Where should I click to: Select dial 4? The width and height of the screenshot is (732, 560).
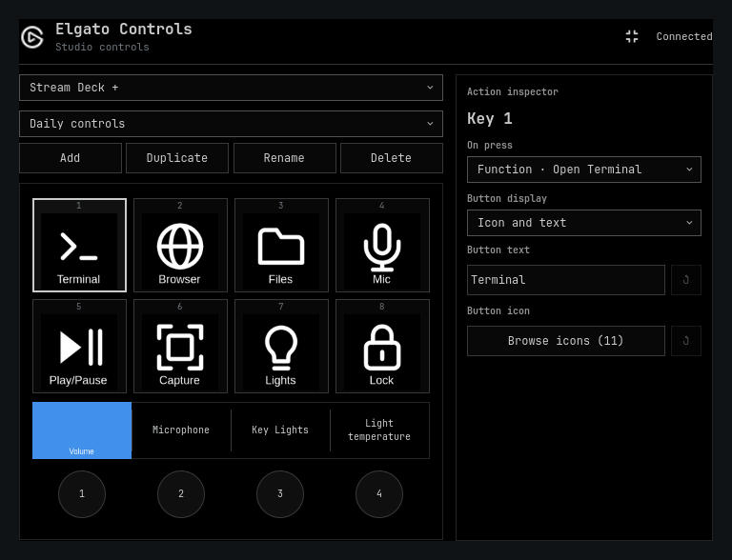[379, 494]
